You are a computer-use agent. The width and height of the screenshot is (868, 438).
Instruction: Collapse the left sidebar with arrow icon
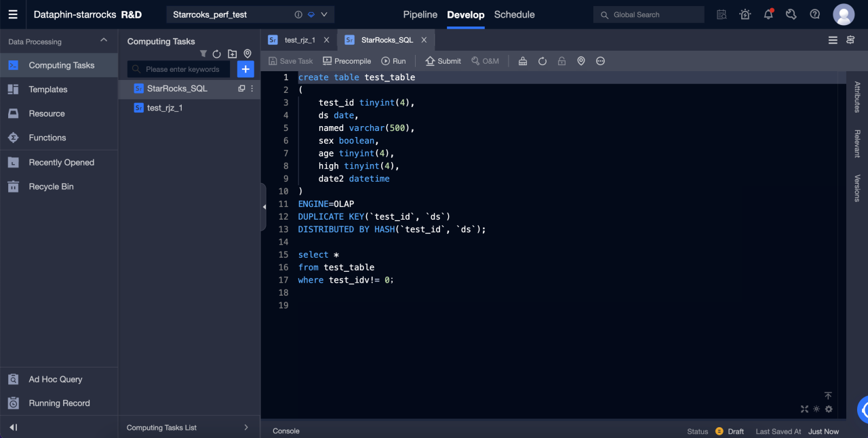coord(13,427)
